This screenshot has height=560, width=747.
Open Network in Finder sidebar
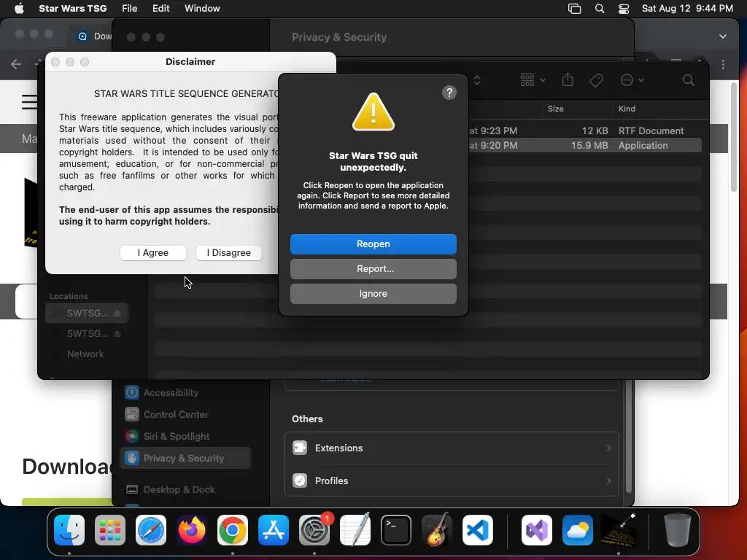[85, 354]
